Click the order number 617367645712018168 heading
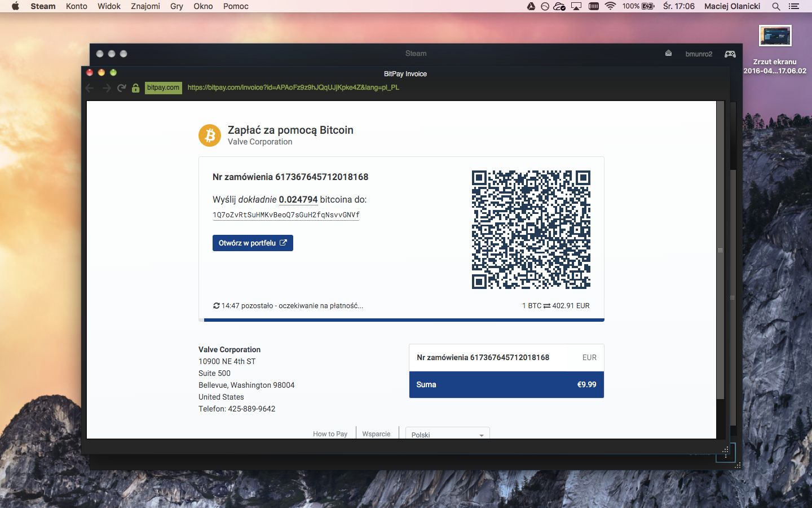812x508 pixels. (x=290, y=177)
